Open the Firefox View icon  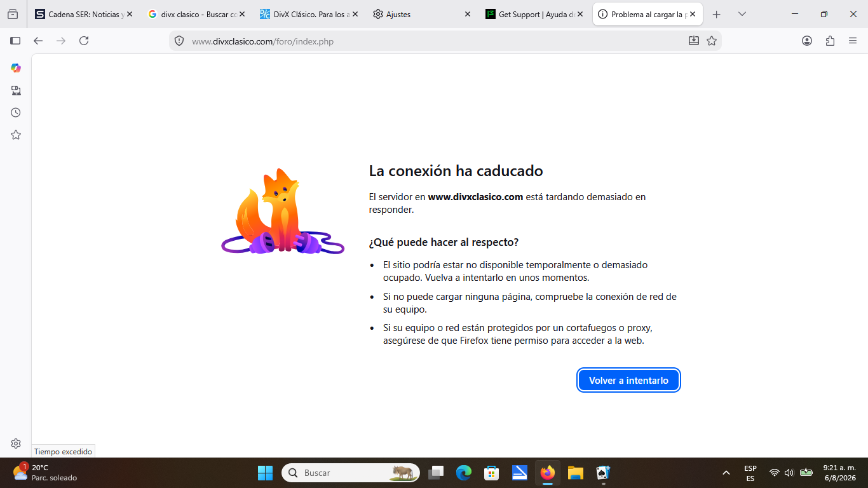[x=13, y=14]
